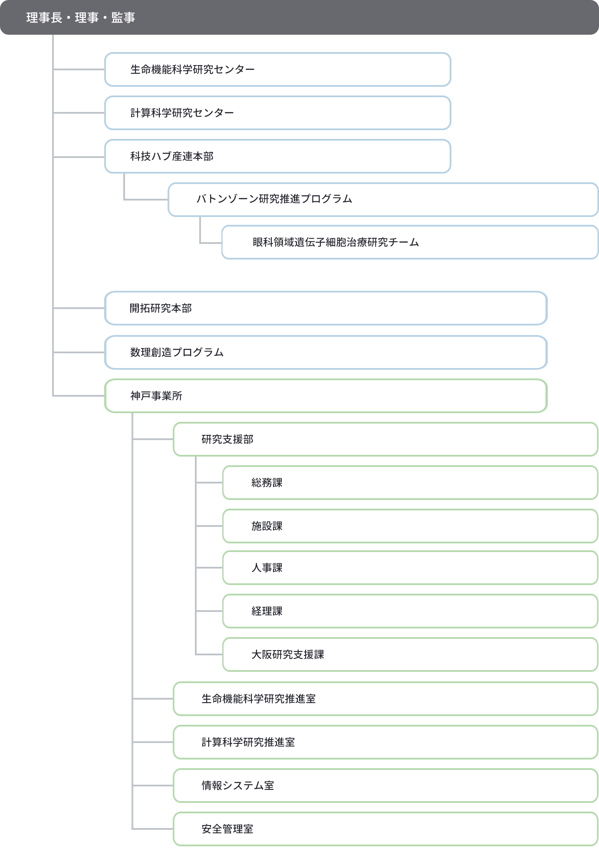
Task: Open 開拓研究本部 box
Action: 326,308
